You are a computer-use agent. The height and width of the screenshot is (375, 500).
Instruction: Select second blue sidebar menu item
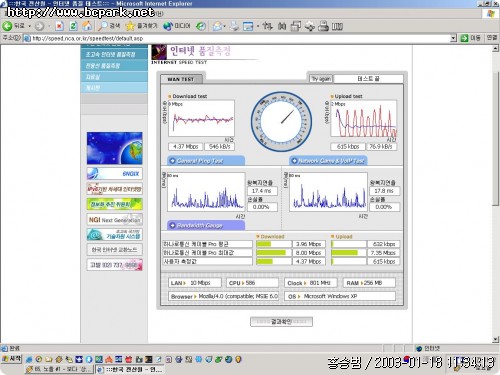[x=114, y=66]
